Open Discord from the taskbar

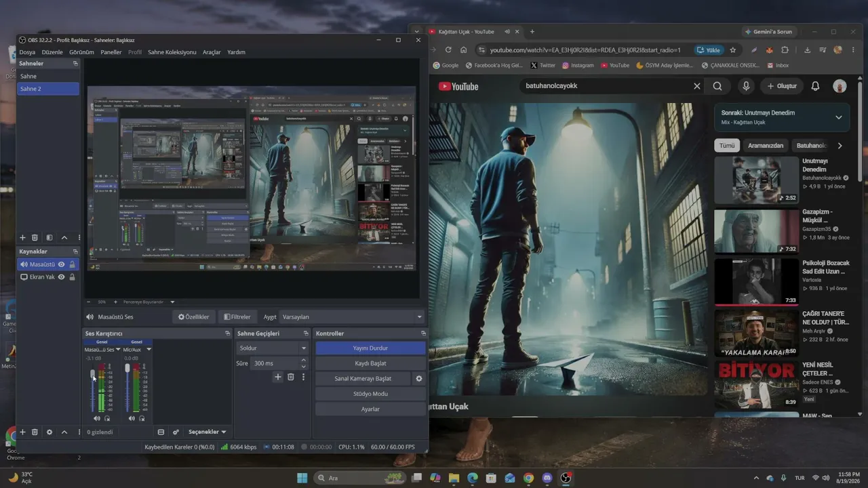tap(547, 478)
